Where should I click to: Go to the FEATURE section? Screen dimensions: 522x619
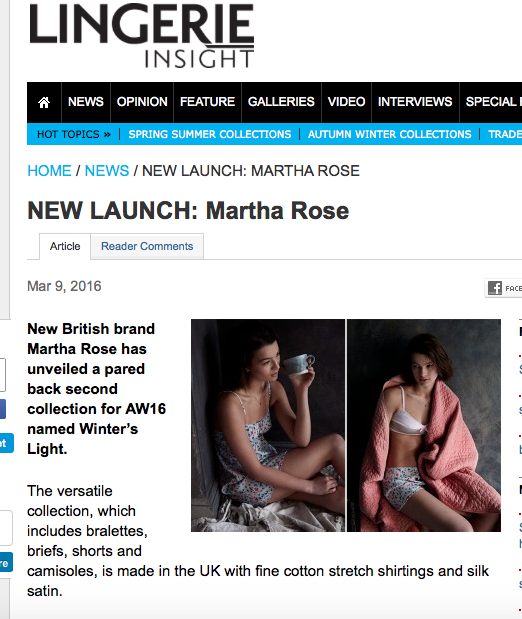tap(207, 102)
